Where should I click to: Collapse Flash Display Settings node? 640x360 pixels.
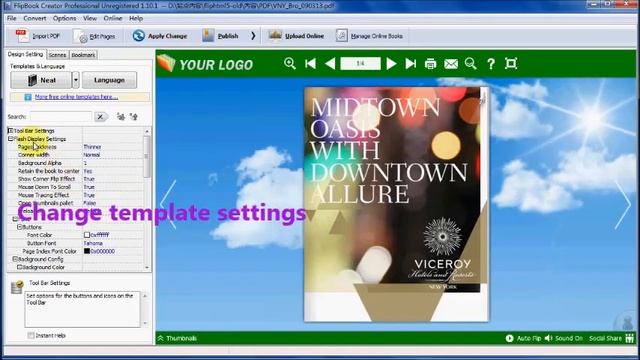(11, 139)
